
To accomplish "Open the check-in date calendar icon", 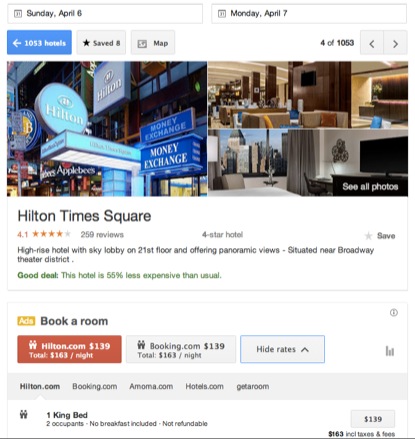I will (x=18, y=14).
